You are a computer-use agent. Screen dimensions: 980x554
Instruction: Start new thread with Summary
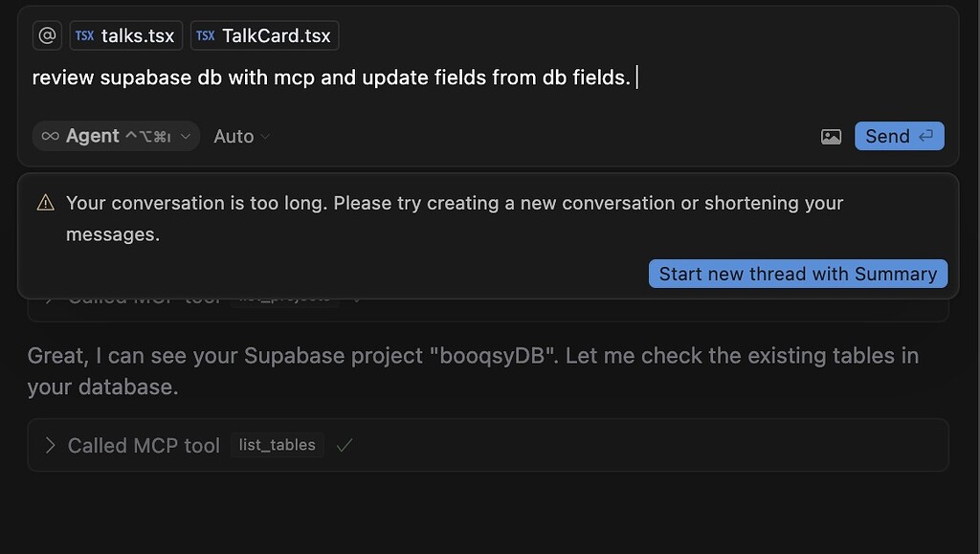click(798, 274)
